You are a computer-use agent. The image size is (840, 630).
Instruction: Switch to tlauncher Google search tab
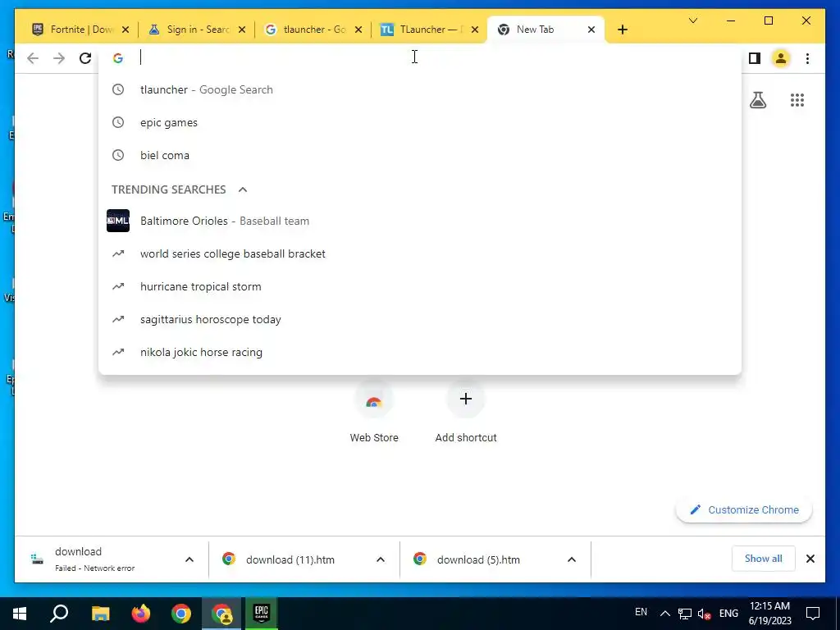tap(313, 30)
